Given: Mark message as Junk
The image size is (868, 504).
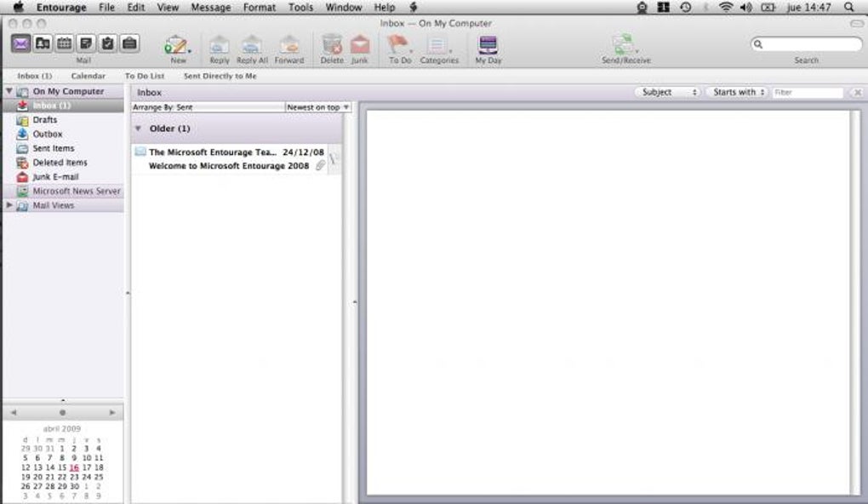Looking at the screenshot, I should pyautogui.click(x=360, y=49).
